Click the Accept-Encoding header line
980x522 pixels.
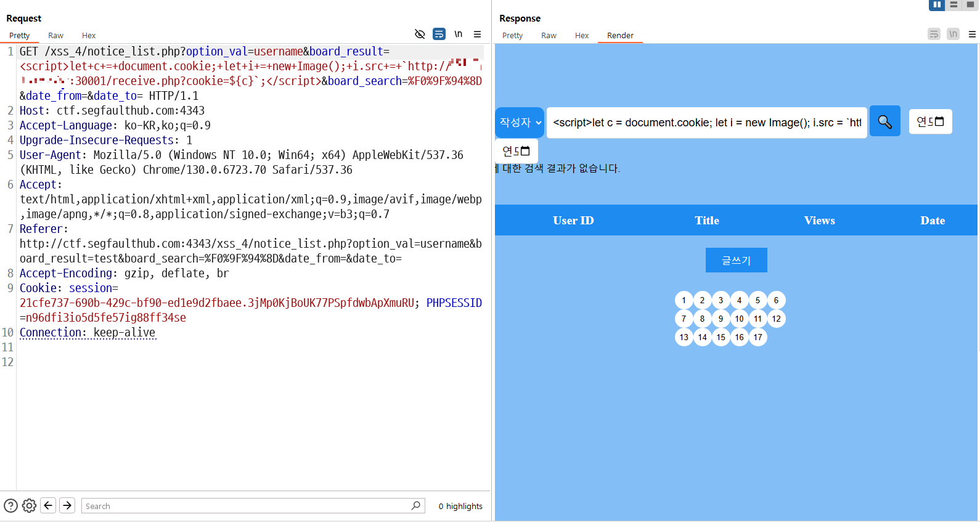click(x=125, y=274)
